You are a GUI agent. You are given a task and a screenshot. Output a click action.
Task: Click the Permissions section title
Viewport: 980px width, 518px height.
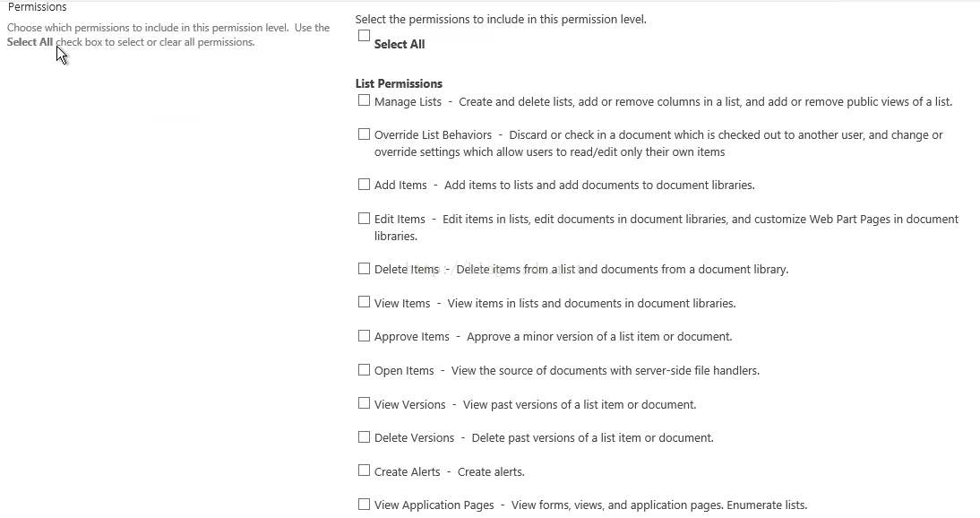(37, 7)
